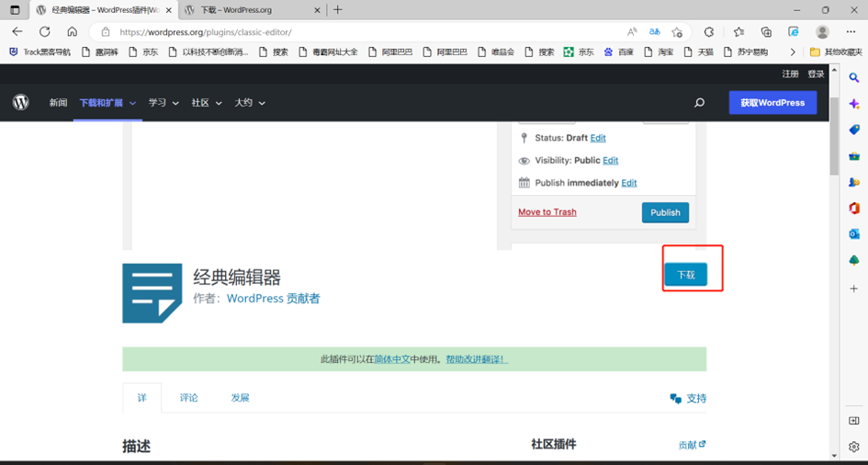Click the 支持 link

click(x=688, y=398)
